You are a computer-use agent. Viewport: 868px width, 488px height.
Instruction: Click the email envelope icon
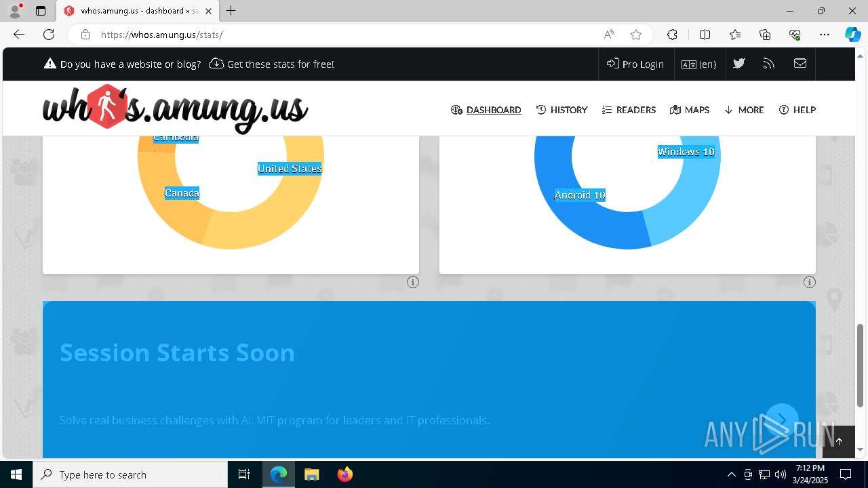click(800, 63)
